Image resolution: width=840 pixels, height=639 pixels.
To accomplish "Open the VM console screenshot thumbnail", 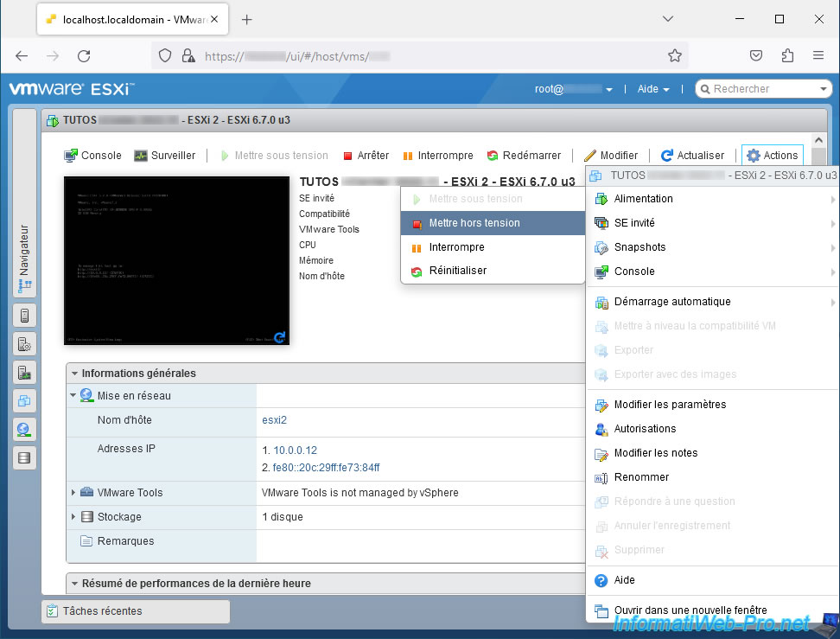I will 176,260.
